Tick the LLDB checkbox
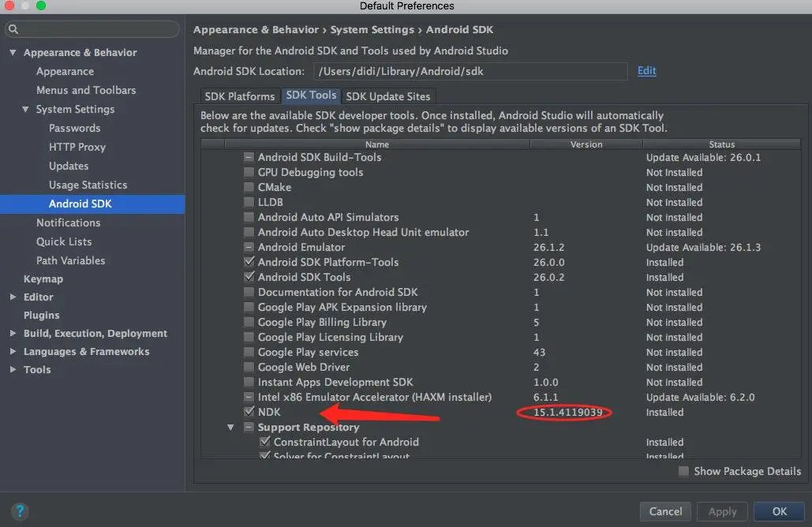The height and width of the screenshot is (527, 812). (249, 202)
